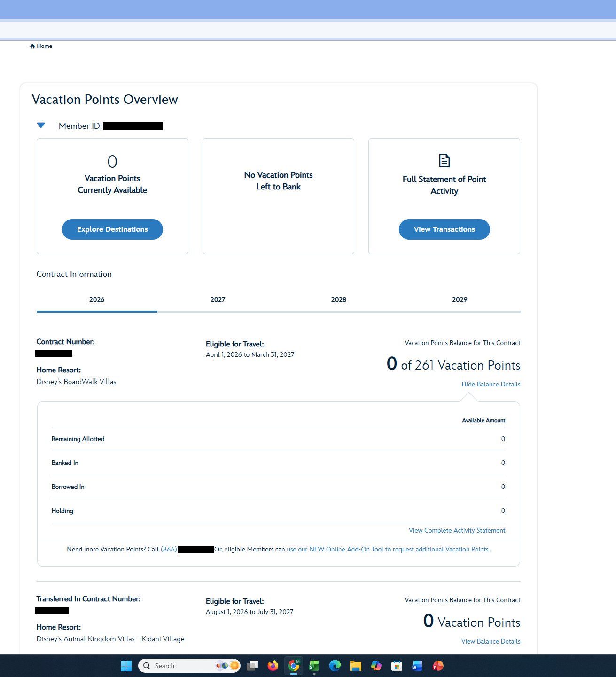Click the 'Banked In' row label
Screen dimensions: 616x677
(x=65, y=463)
